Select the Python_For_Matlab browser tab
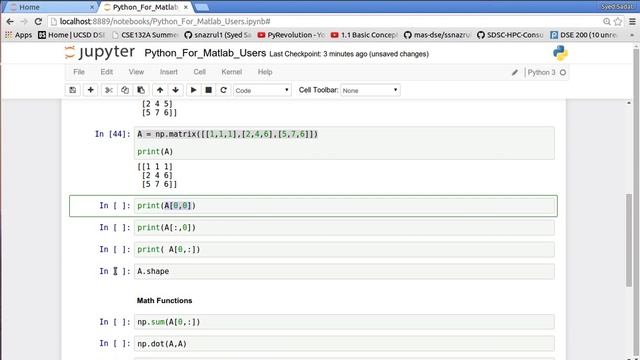 tap(145, 7)
